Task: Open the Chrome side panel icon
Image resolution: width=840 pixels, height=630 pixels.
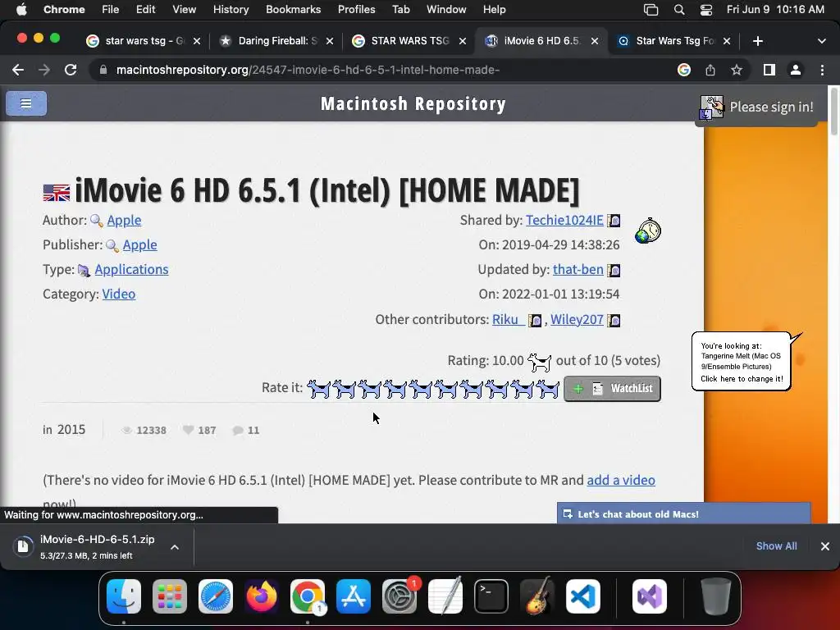Action: [x=769, y=71]
